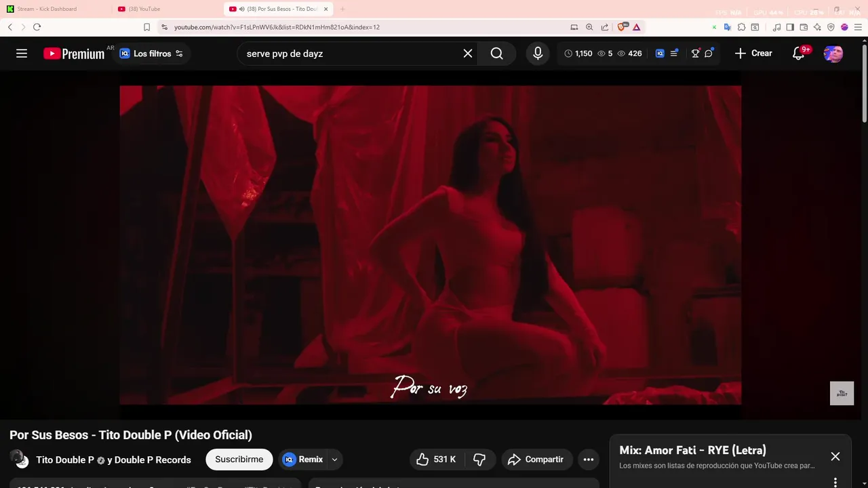The height and width of the screenshot is (488, 868).
Task: Open the zoom magnifier in address bar
Action: pos(589,27)
